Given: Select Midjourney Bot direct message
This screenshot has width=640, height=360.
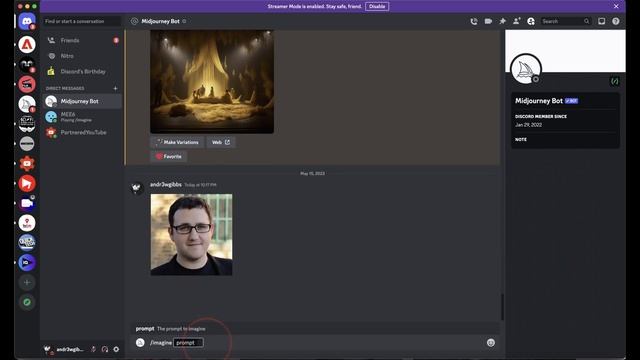Looking at the screenshot, I should coord(82,101).
